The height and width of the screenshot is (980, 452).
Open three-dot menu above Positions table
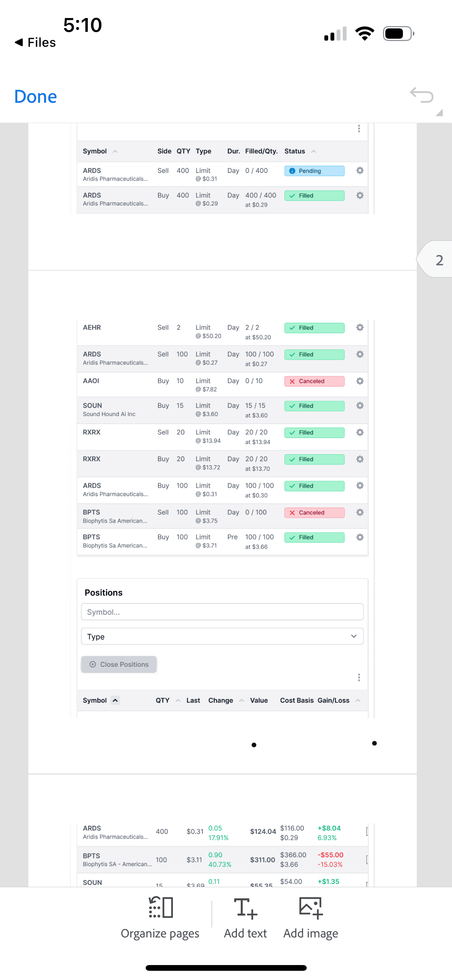coord(359,677)
